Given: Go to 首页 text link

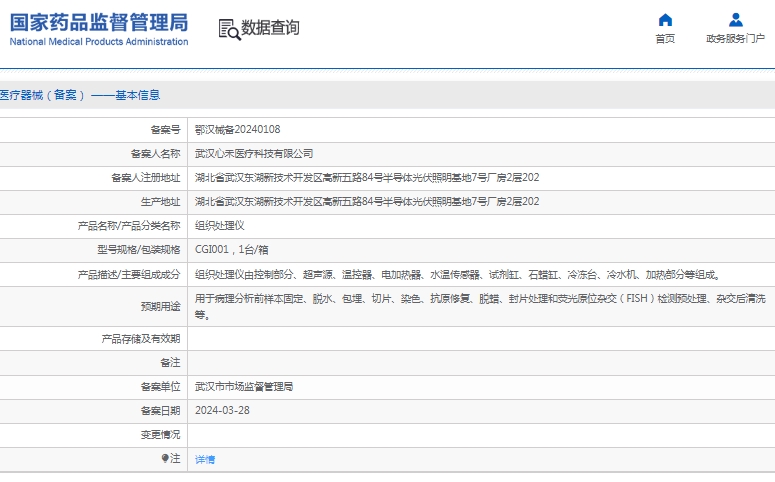Looking at the screenshot, I should click(665, 39).
